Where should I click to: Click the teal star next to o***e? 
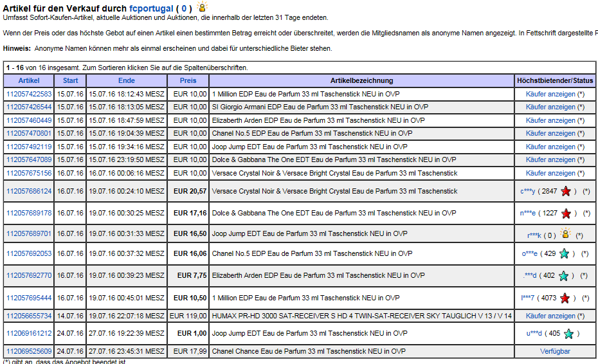[564, 254]
